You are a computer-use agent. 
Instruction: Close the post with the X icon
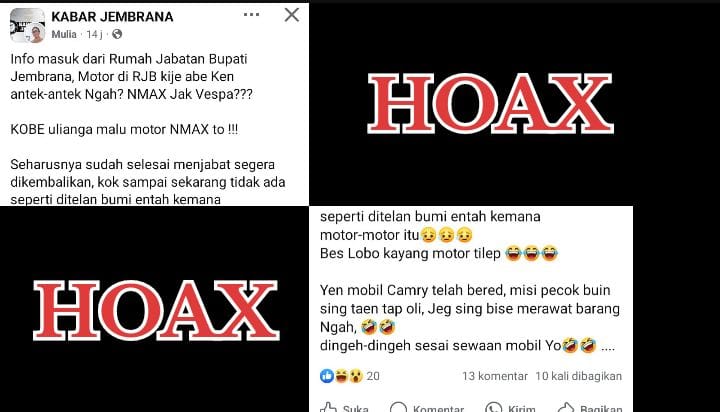tap(292, 15)
